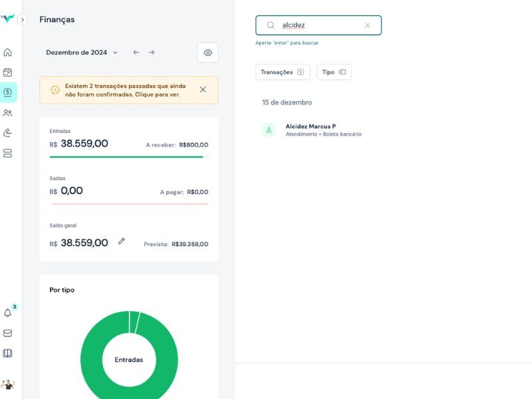Image resolution: width=532 pixels, height=399 pixels.
Task: Click the pencil icon to edit Saldo geral
Action: click(122, 241)
